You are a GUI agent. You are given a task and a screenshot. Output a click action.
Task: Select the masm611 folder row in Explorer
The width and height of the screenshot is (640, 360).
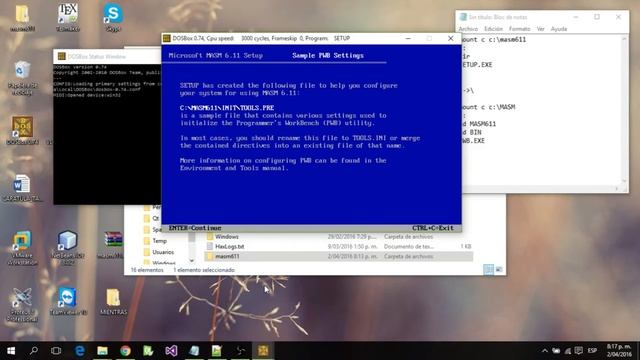[x=339, y=256]
